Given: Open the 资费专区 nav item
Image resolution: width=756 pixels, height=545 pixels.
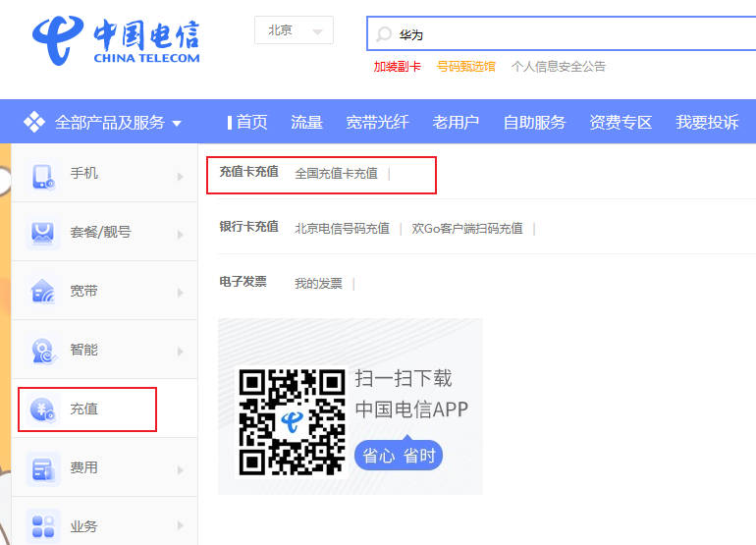Looking at the screenshot, I should pyautogui.click(x=621, y=122).
